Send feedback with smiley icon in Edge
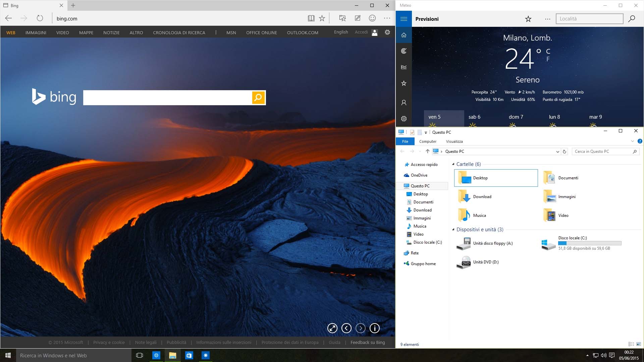This screenshot has width=644, height=362. pyautogui.click(x=372, y=18)
